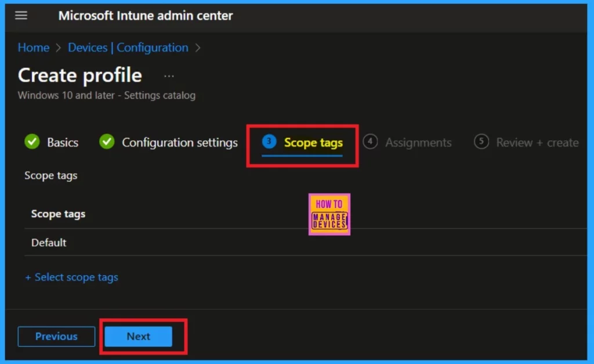The width and height of the screenshot is (594, 364).
Task: Select the Scope tags step
Action: tap(313, 143)
